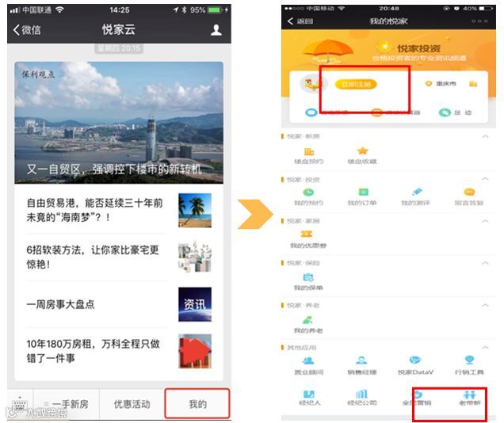Tap 留言答复 chat bubble icon

tap(469, 192)
